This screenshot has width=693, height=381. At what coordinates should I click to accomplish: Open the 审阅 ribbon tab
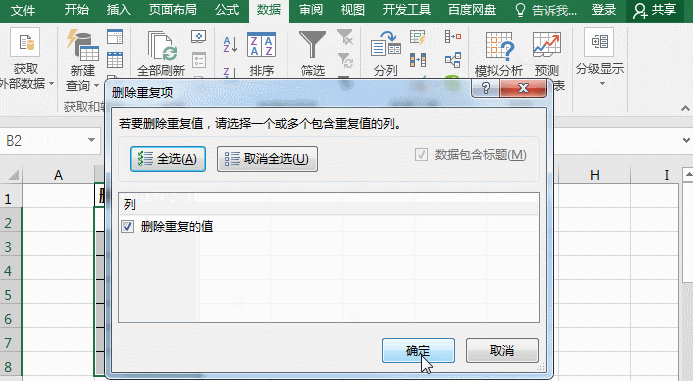(311, 10)
